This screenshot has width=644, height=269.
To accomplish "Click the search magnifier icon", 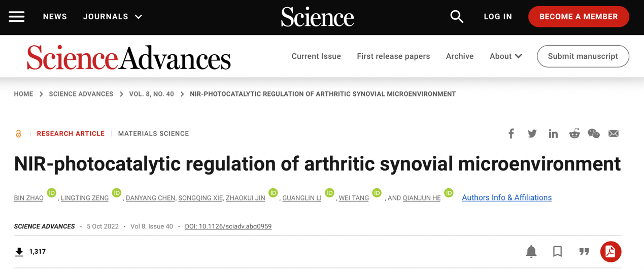I will pyautogui.click(x=457, y=17).
